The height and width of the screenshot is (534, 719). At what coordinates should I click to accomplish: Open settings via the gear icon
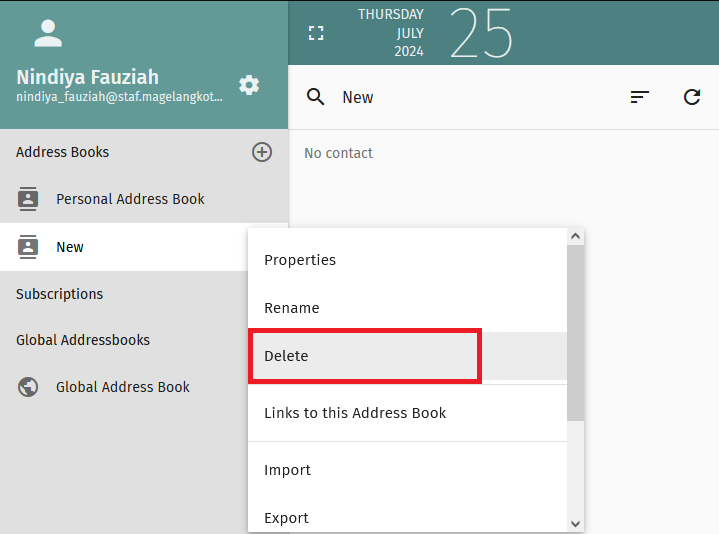pos(249,85)
